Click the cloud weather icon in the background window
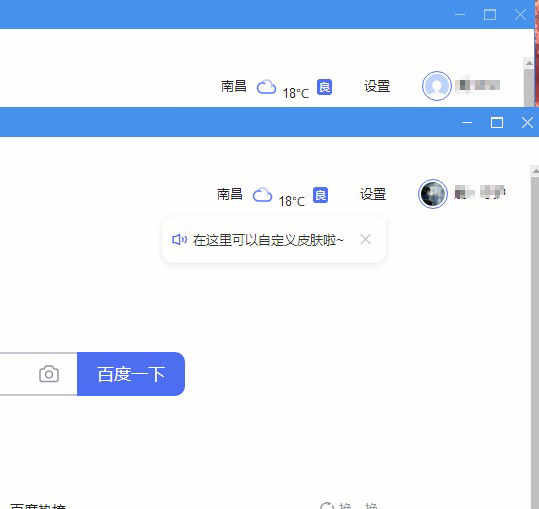Image resolution: width=539 pixels, height=509 pixels. [x=266, y=87]
